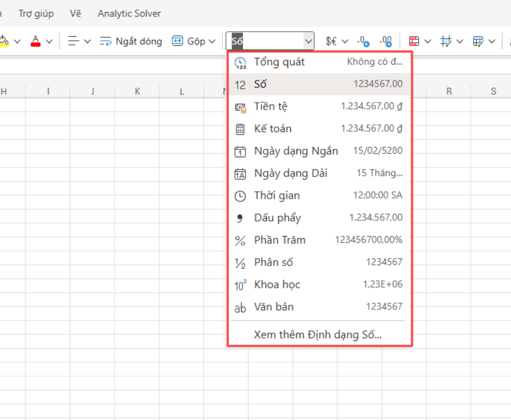Image resolution: width=511 pixels, height=420 pixels.
Task: Click the Tiền tệ coins icon
Action: pos(240,108)
